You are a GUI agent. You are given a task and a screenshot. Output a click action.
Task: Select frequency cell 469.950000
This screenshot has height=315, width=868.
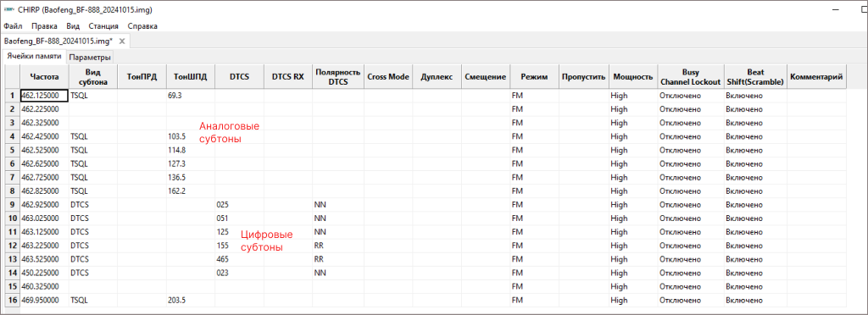45,300
